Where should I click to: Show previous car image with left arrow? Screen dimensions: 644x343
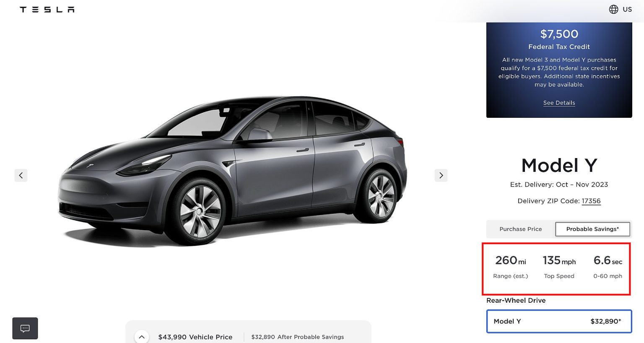pos(21,175)
